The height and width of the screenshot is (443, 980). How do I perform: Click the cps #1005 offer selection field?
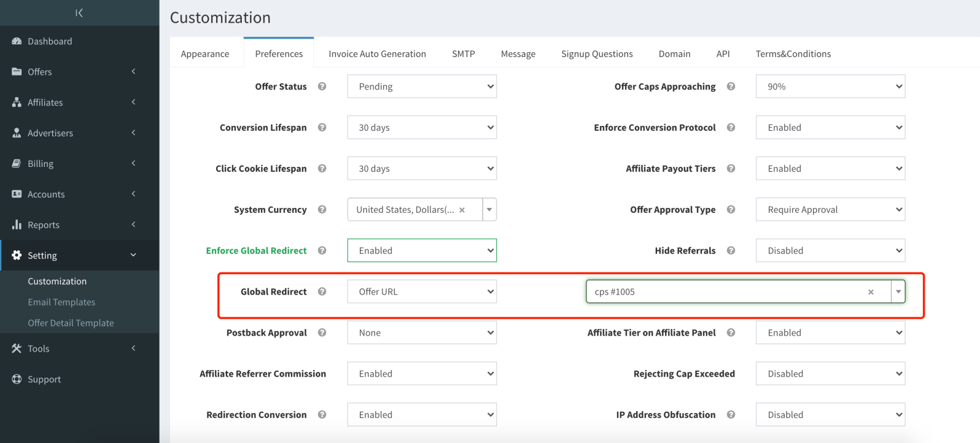[725, 291]
